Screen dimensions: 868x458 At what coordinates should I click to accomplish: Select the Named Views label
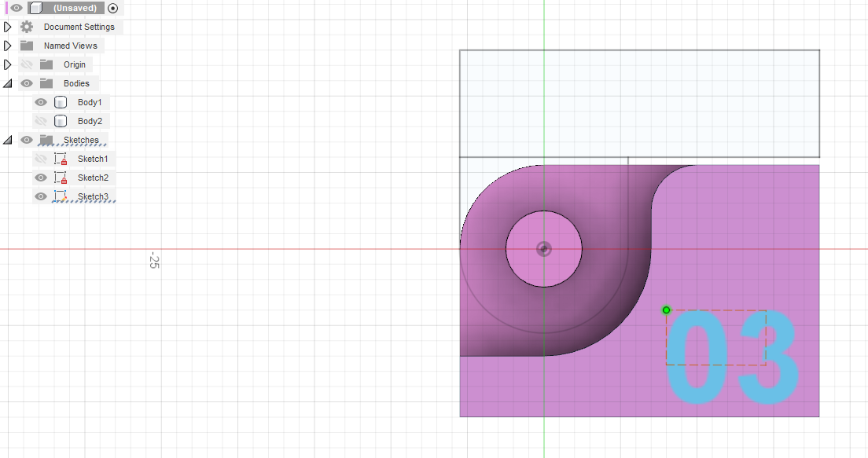pos(70,46)
